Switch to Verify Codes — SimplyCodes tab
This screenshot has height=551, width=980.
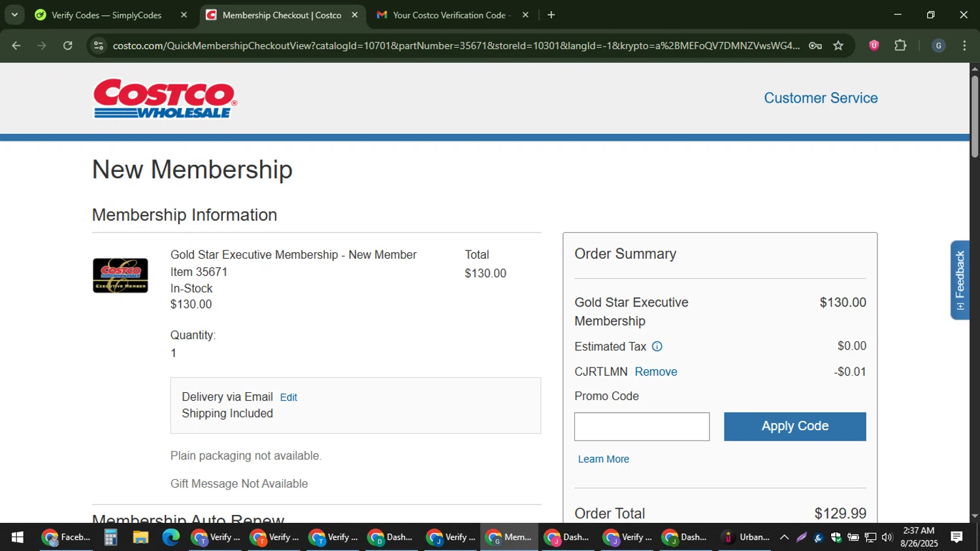pyautogui.click(x=106, y=15)
